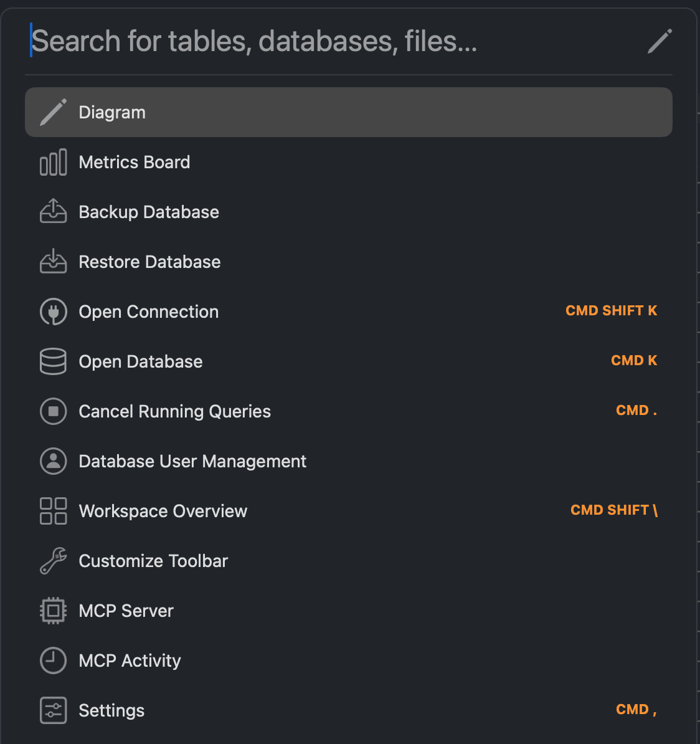Click the CMD . shortcut label
Image resolution: width=700 pixels, height=744 pixels.
(636, 411)
